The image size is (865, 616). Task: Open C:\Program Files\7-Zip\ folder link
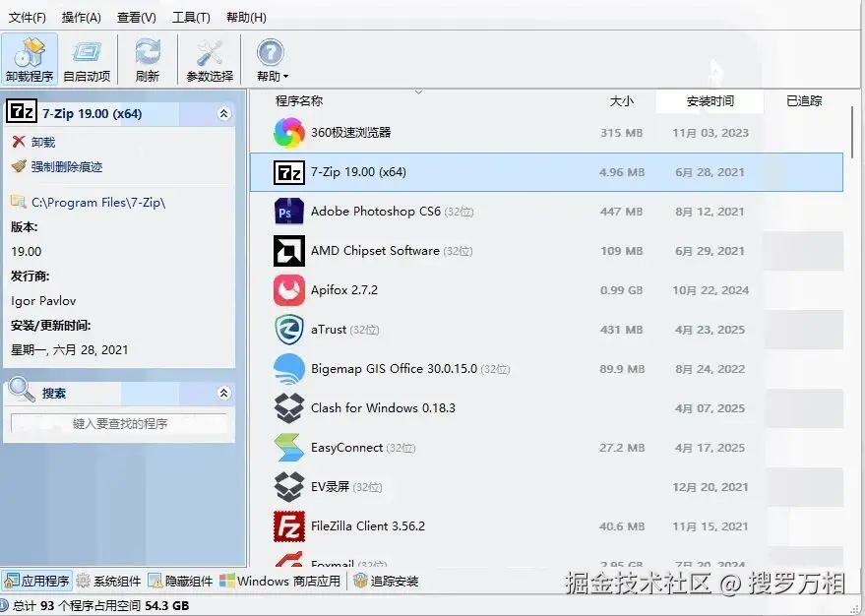pyautogui.click(x=98, y=203)
